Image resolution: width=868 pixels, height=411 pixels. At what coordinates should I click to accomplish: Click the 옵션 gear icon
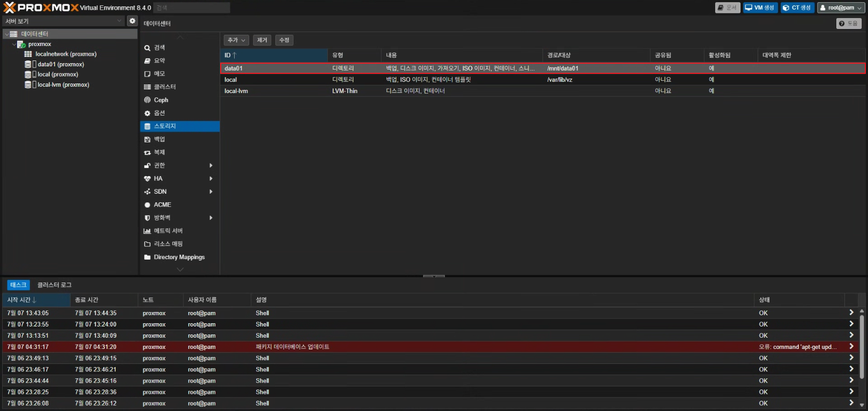point(147,113)
